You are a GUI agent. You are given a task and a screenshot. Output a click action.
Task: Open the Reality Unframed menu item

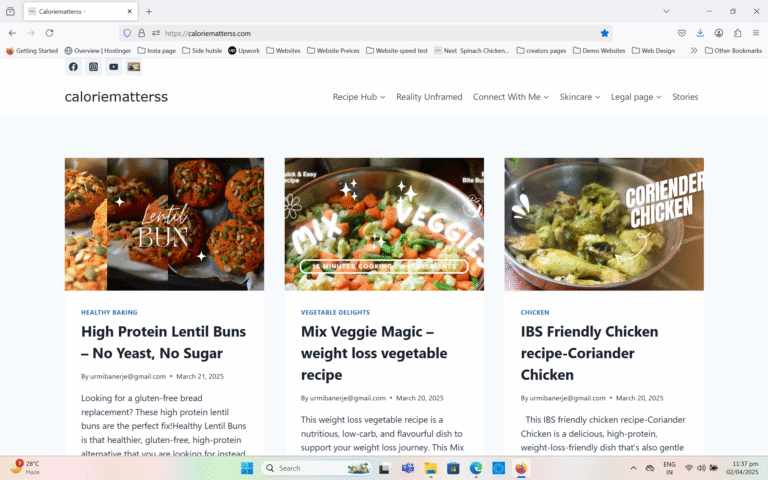pyautogui.click(x=429, y=97)
